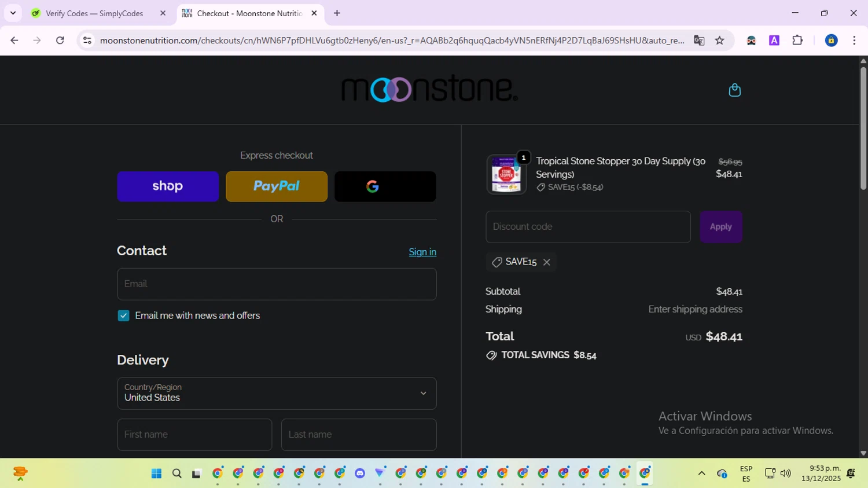Image resolution: width=868 pixels, height=488 pixels.
Task: Open a new browser tab
Action: 337,13
